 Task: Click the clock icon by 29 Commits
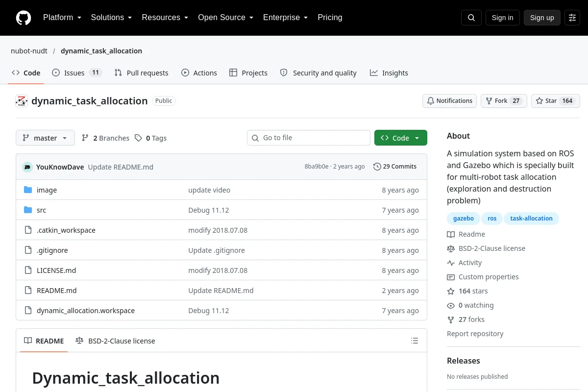[377, 167]
